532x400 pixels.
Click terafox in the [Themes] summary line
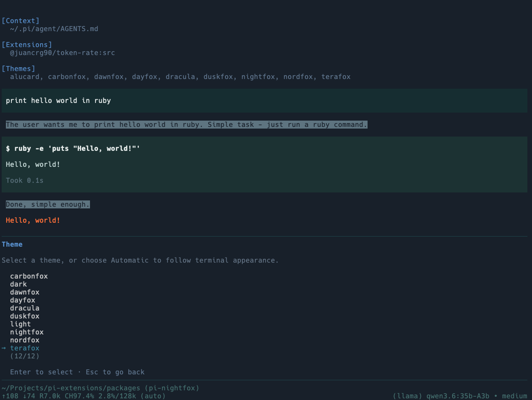tap(336, 76)
